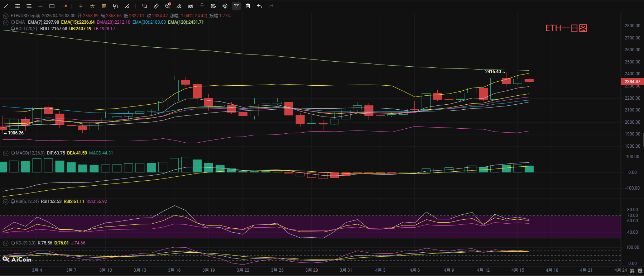The image size is (644, 276).
Task: Toggle the funnel filter button
Action: click(x=236, y=6)
